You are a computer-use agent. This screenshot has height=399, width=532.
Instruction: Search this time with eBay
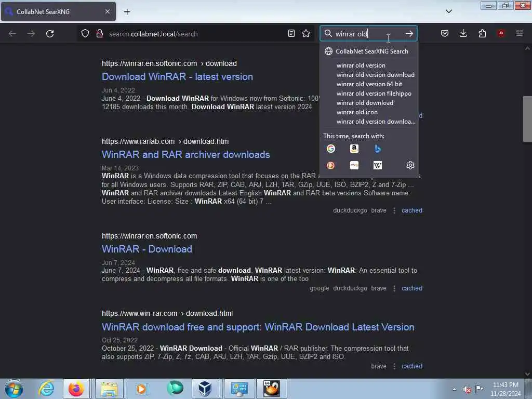pos(354,165)
